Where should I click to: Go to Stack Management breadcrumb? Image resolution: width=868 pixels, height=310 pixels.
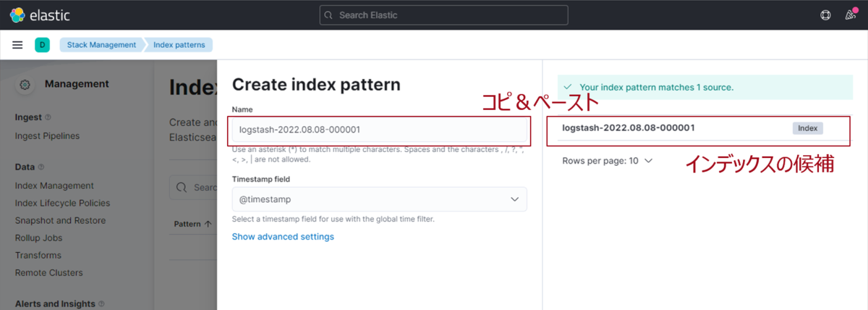(x=101, y=45)
